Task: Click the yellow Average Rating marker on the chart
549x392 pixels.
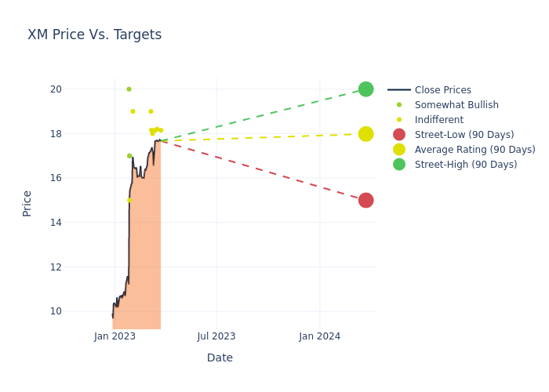Action: pyautogui.click(x=365, y=134)
